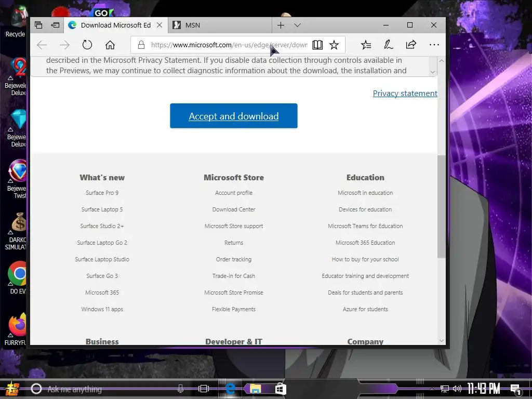This screenshot has width=532, height=399.
Task: Open Deals for students and parents
Action: (x=365, y=292)
